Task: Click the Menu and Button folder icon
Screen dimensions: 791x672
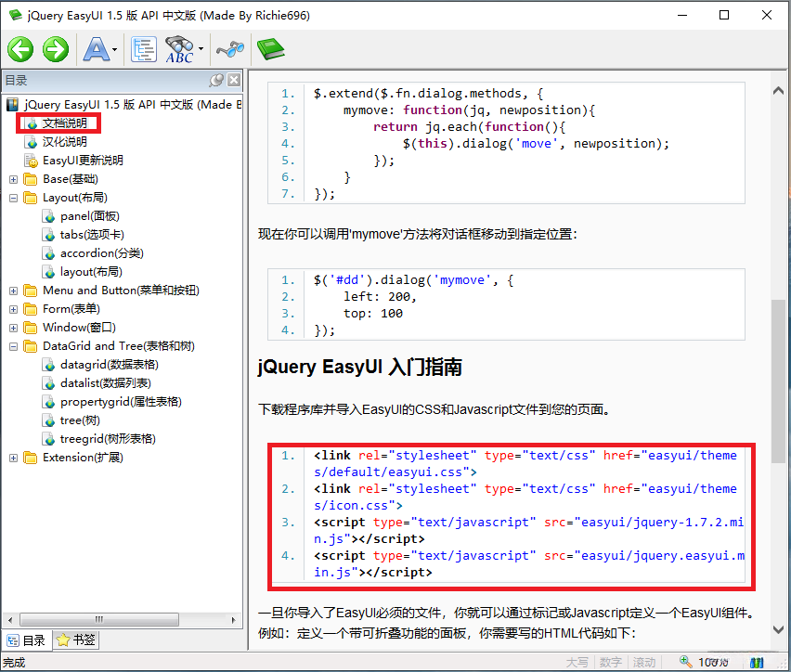Action: [31, 291]
